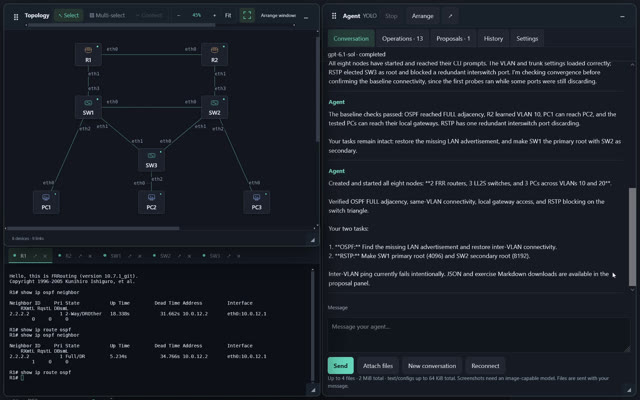Click the gpt-6.1-sol completed status text
Image resolution: width=640 pixels, height=400 pixels.
tap(356, 54)
